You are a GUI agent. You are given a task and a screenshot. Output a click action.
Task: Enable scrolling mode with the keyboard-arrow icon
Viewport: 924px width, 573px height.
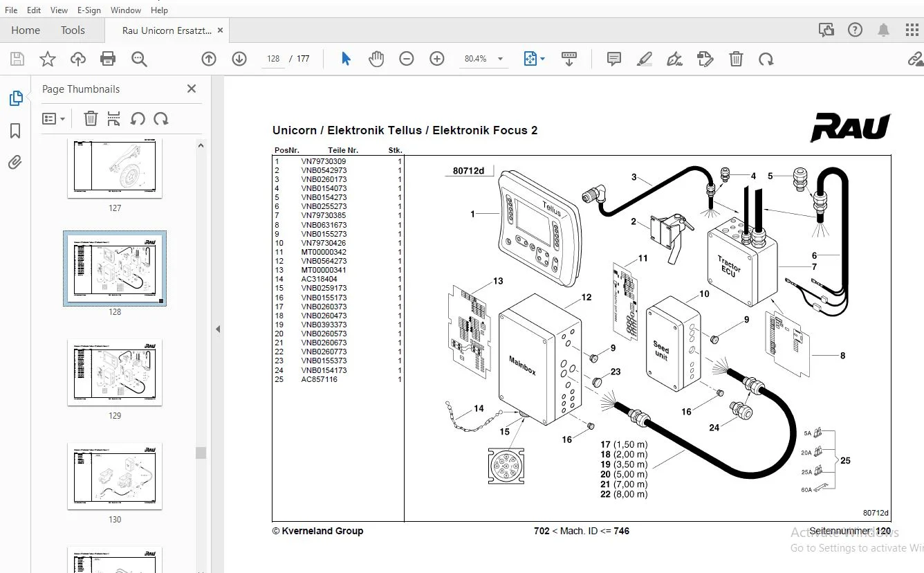[569, 59]
